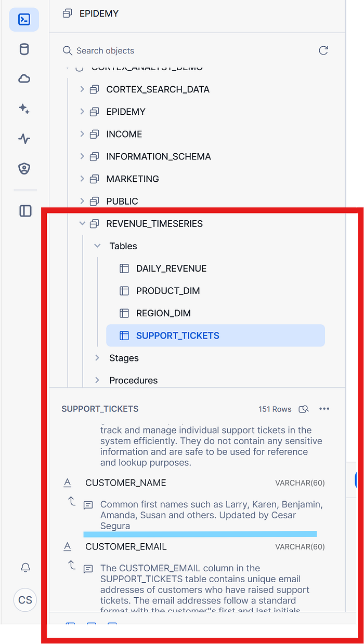Open the notifications bell

click(x=25, y=568)
